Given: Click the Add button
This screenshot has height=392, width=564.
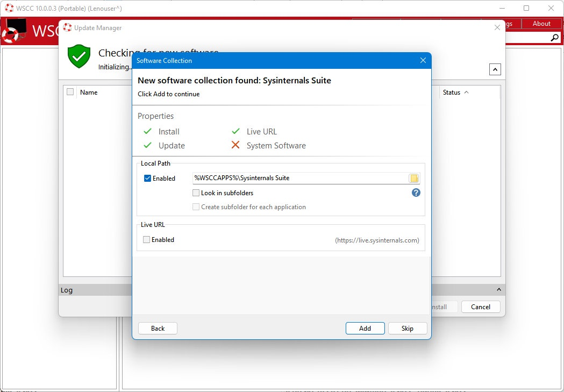Looking at the screenshot, I should (365, 329).
